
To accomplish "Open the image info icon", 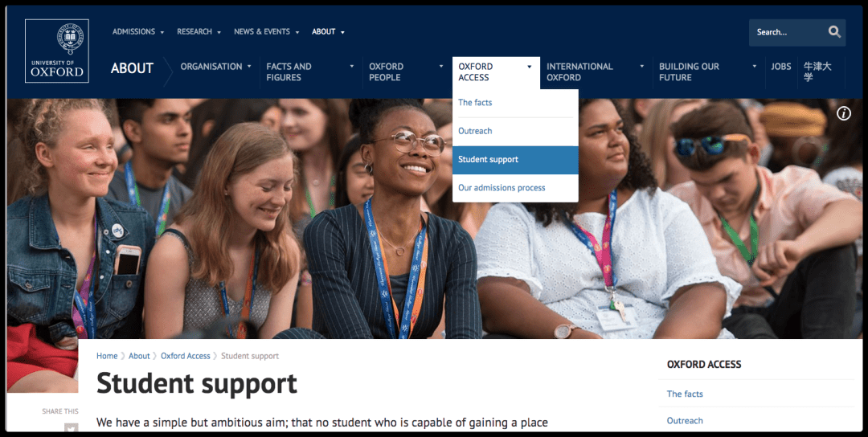I will point(844,113).
